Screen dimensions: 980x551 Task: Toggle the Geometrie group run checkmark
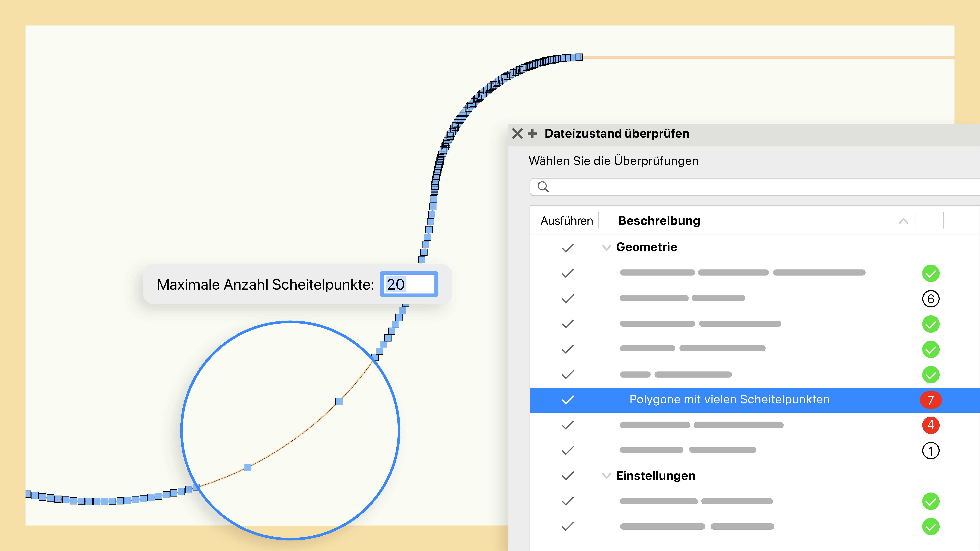pos(568,248)
